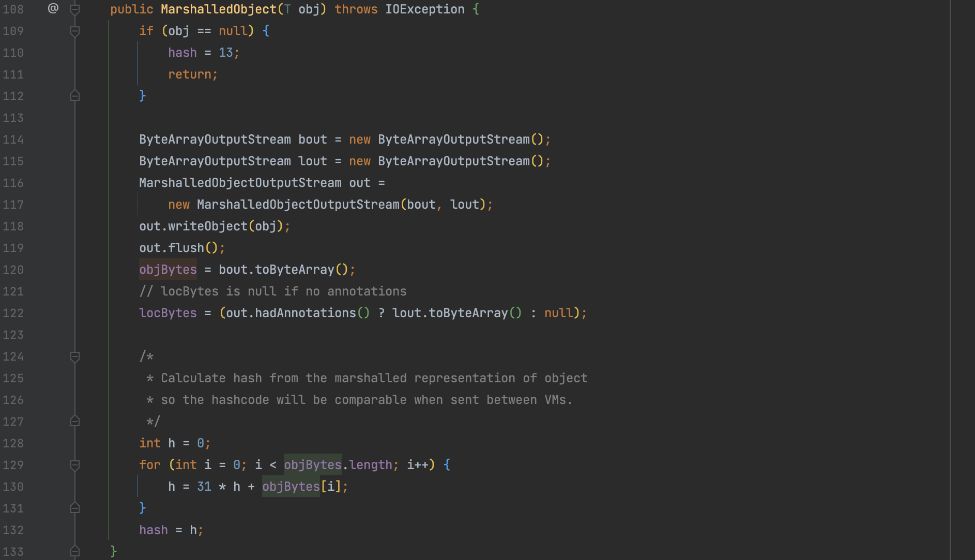Click locBytes field on line 122

coord(168,313)
